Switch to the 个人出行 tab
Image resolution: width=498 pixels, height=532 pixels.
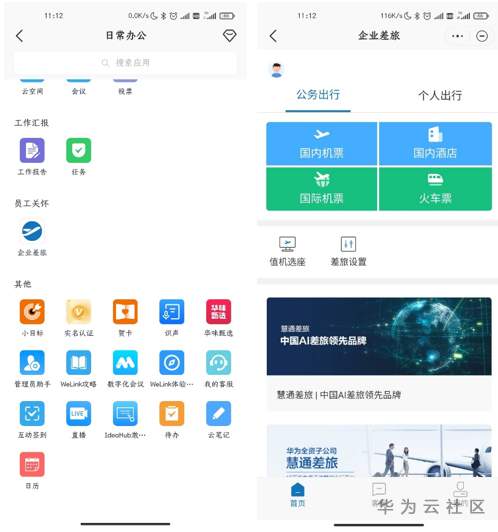click(440, 95)
